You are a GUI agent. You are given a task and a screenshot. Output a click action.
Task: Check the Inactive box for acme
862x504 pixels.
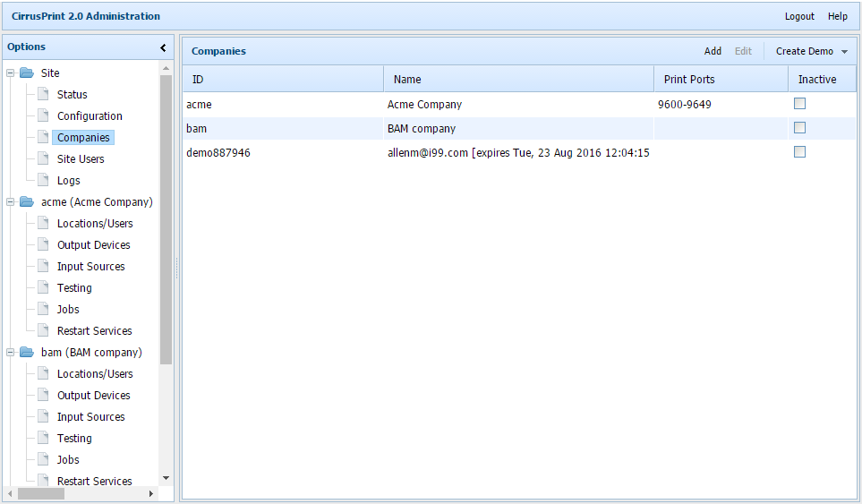pos(799,104)
